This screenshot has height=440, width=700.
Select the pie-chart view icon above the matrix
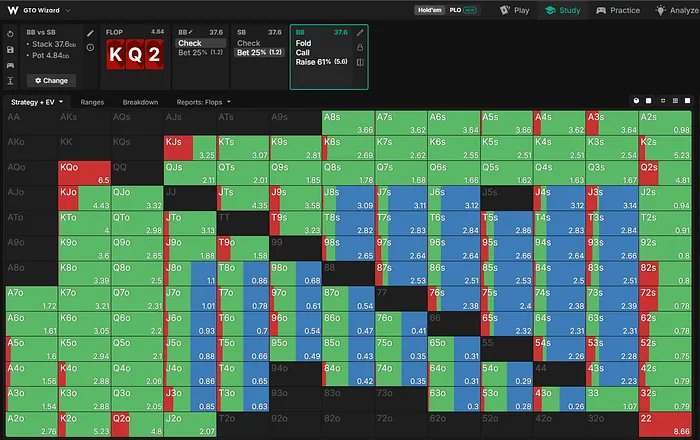coord(636,101)
